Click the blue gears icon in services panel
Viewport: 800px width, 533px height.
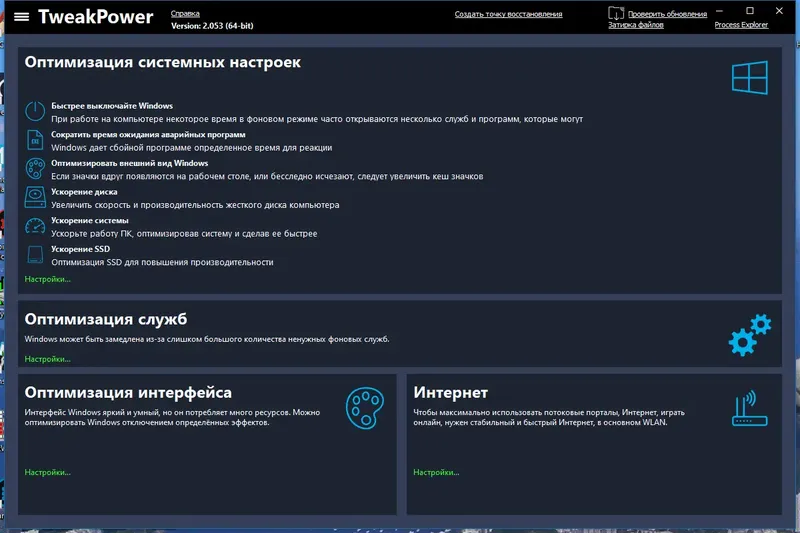pos(750,335)
